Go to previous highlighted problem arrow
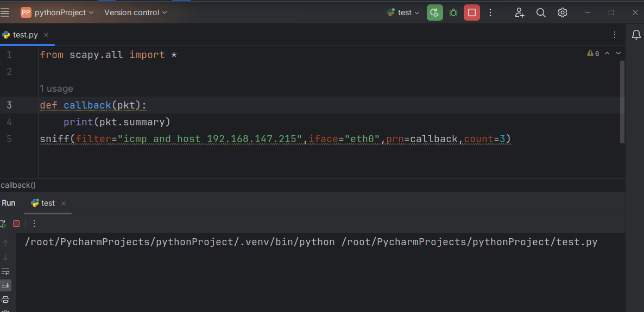Image resolution: width=644 pixels, height=312 pixels. coord(607,53)
